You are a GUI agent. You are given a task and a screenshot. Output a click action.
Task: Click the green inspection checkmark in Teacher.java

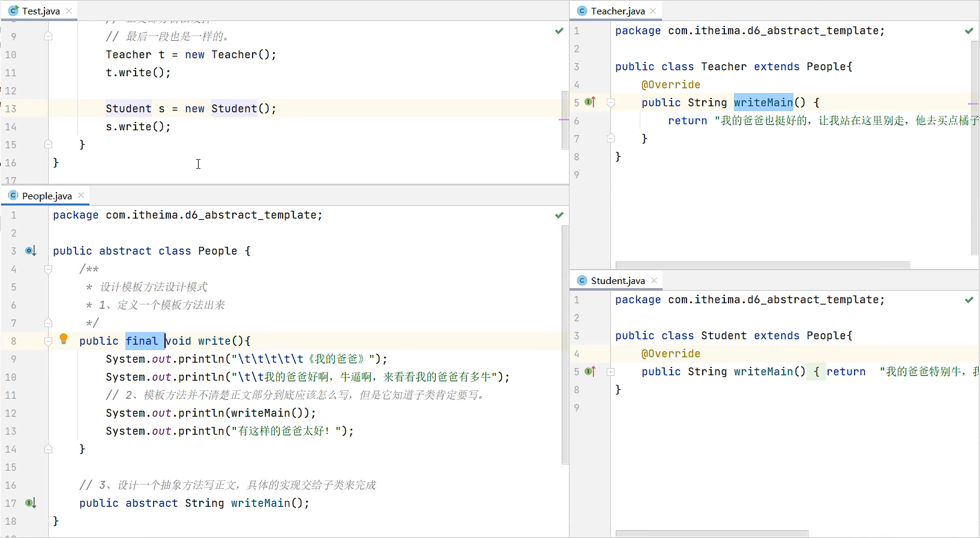click(969, 31)
